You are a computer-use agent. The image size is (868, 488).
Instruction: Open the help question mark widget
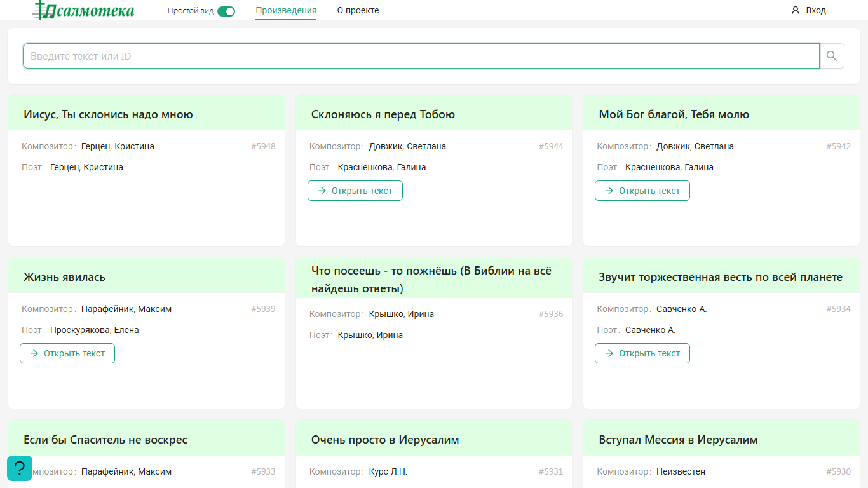(20, 468)
